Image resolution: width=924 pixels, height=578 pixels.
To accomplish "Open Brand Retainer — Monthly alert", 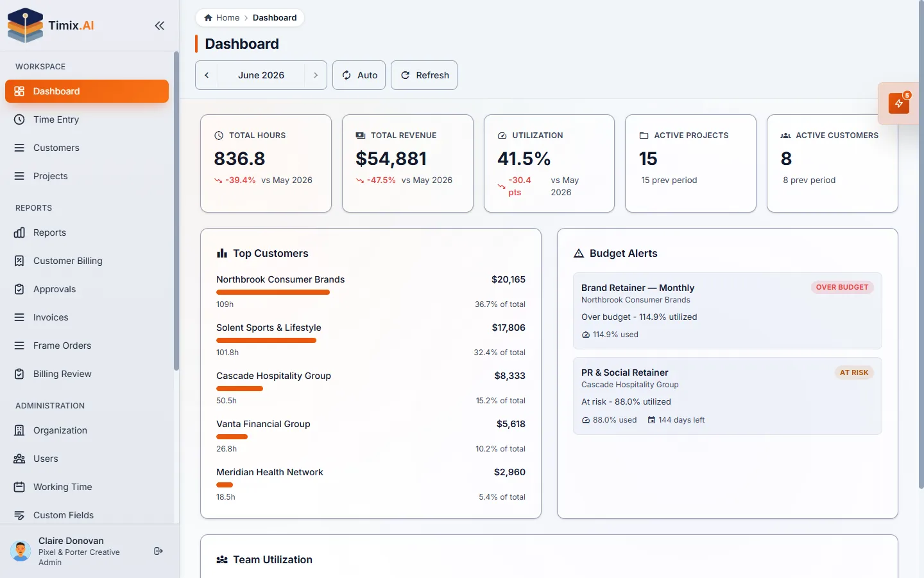I will 727,311.
